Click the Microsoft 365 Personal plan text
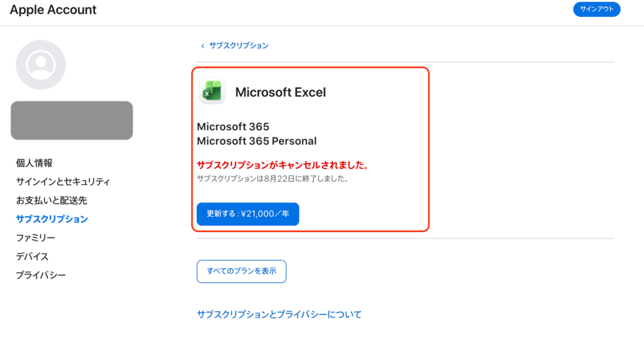 tap(257, 141)
